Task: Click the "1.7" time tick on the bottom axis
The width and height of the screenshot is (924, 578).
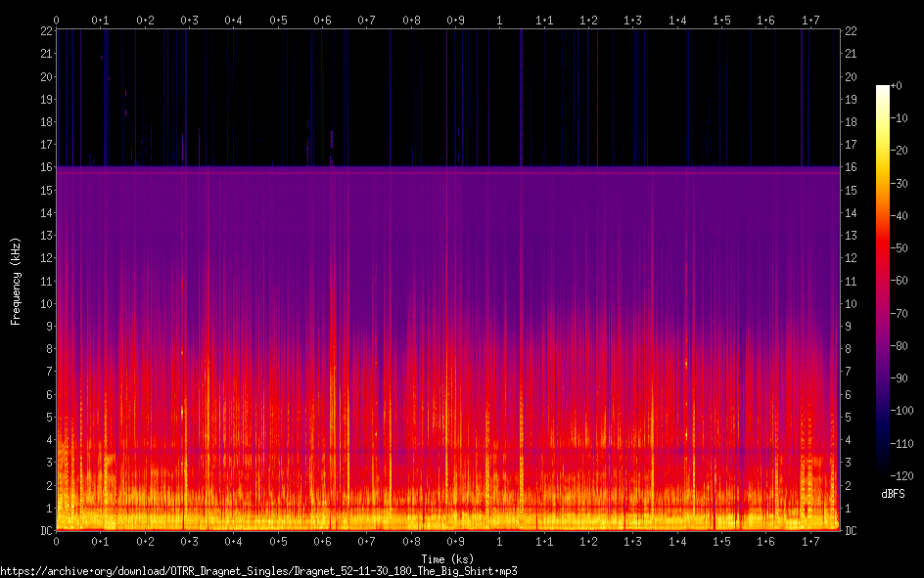Action: (x=810, y=542)
